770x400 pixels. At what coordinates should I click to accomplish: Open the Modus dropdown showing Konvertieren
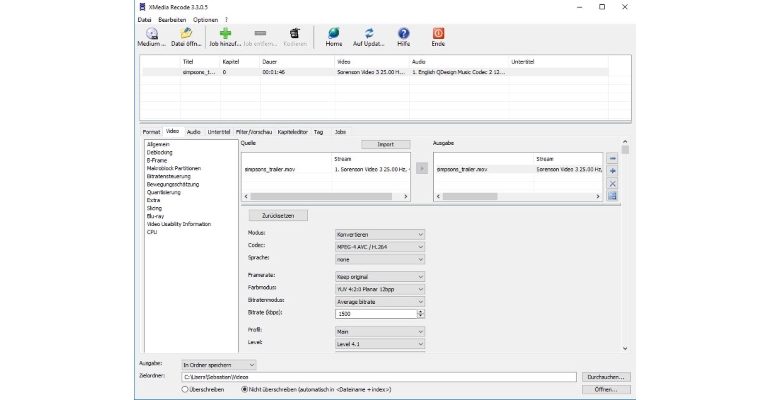click(x=380, y=235)
